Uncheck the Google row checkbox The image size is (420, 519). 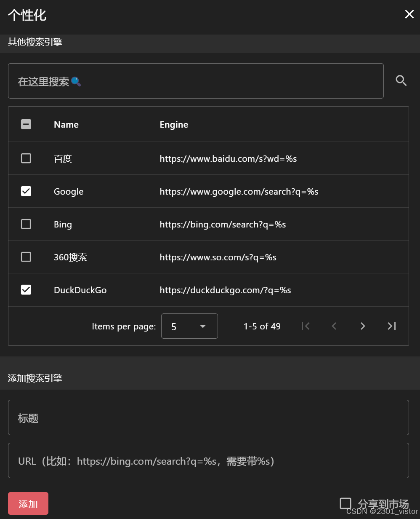point(26,191)
